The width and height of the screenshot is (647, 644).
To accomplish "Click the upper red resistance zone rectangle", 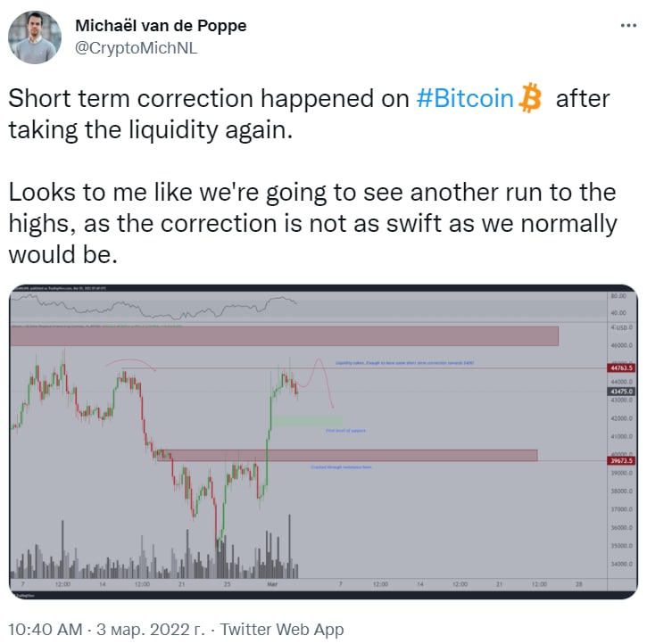I will coord(285,336).
